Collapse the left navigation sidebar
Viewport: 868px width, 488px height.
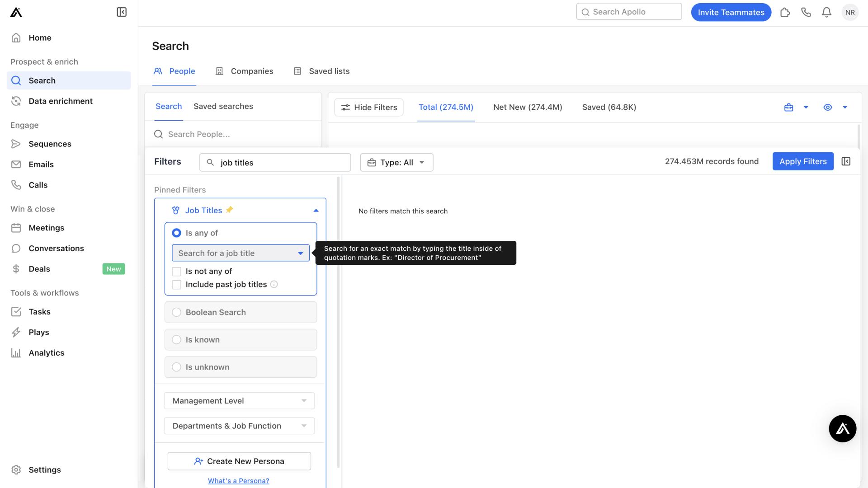[122, 12]
